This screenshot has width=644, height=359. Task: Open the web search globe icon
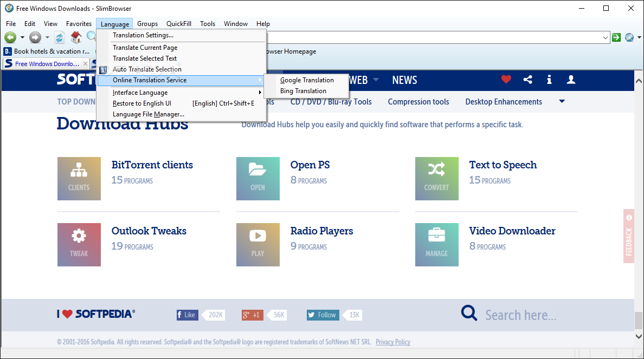pyautogui.click(x=629, y=37)
